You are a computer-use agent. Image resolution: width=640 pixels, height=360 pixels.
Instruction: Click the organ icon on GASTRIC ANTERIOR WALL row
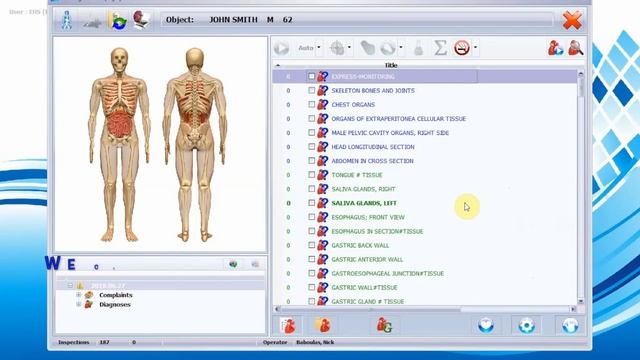(x=322, y=259)
